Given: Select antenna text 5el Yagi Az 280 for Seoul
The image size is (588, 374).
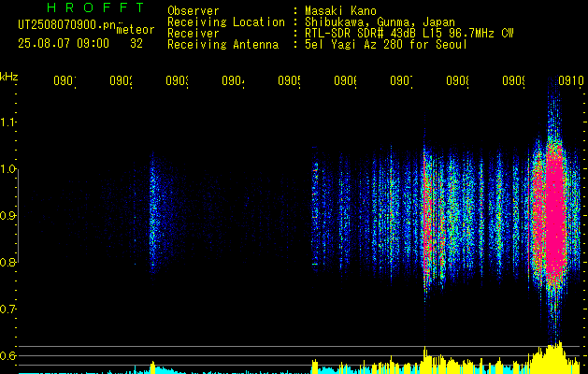Looking at the screenshot, I should pos(386,45).
